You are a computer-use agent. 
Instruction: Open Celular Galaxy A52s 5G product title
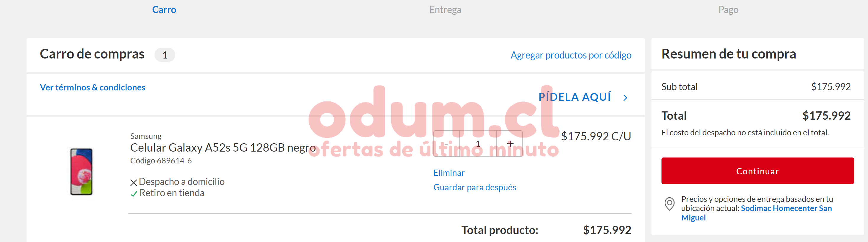pyautogui.click(x=223, y=148)
